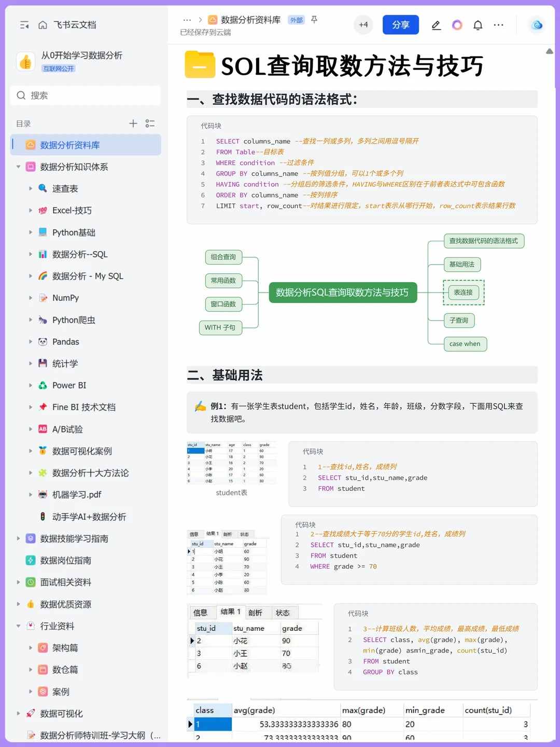
Task: Switch to the 结果 1 tab
Action: click(x=230, y=612)
